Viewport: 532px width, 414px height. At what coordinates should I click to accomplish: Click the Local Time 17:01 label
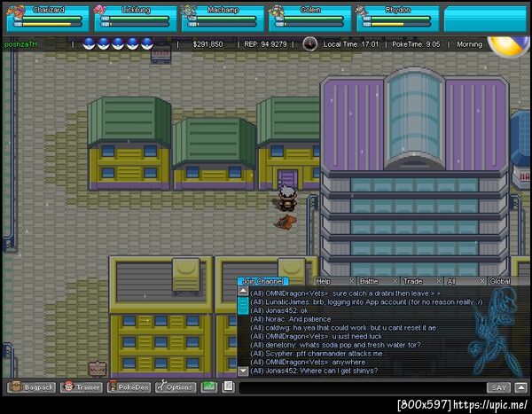[x=351, y=44]
